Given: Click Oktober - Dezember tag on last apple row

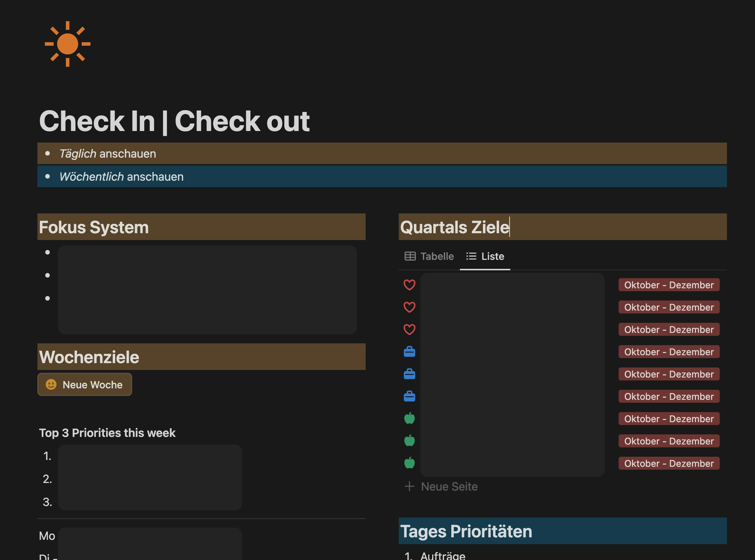Looking at the screenshot, I should click(x=669, y=463).
